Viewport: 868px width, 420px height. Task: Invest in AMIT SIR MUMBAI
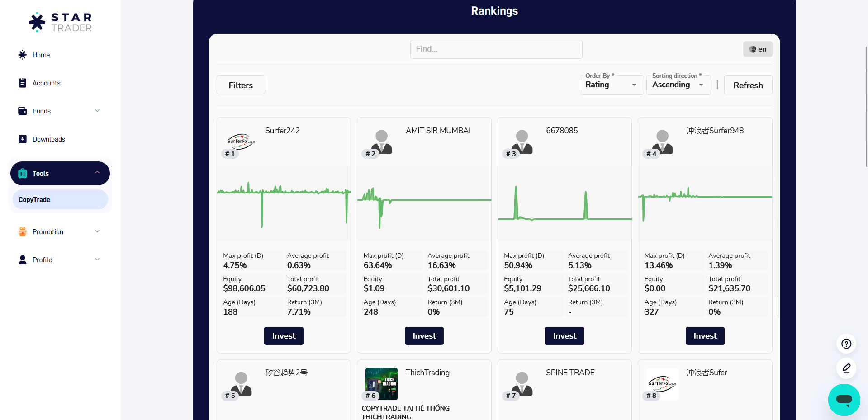(424, 336)
